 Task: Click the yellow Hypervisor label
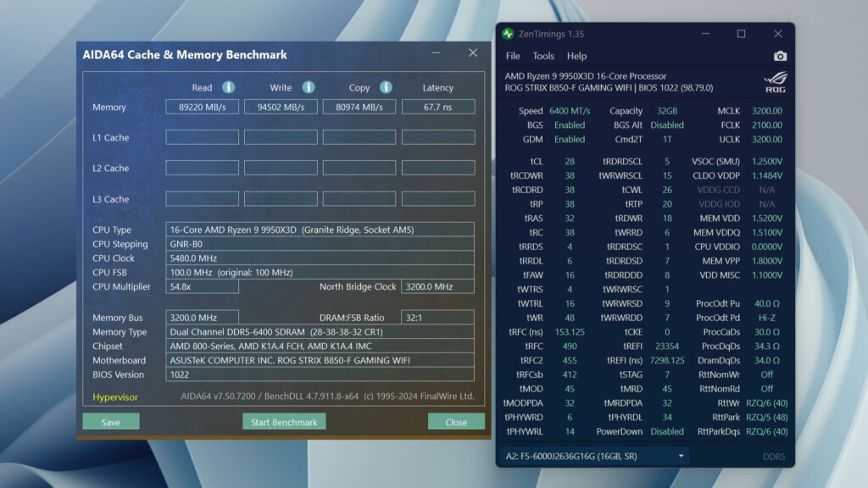pyautogui.click(x=115, y=396)
